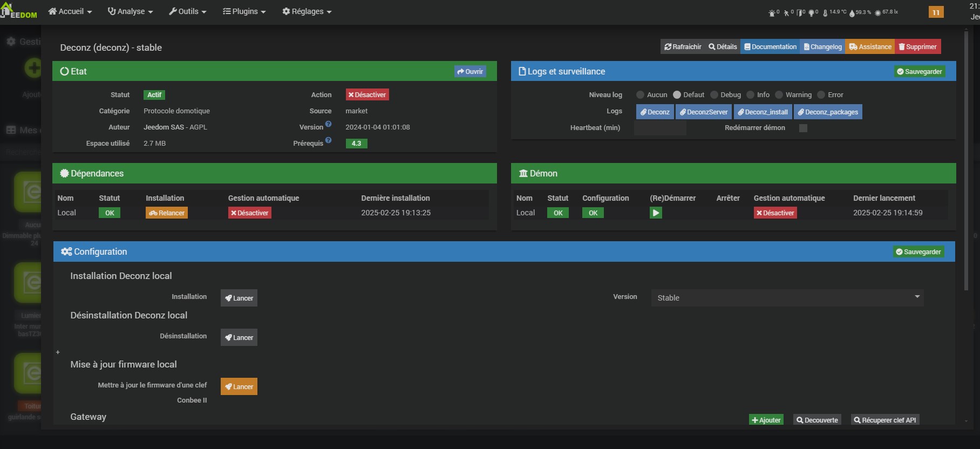This screenshot has width=980, height=449.
Task: Open plugin Documentation
Action: pyautogui.click(x=770, y=47)
